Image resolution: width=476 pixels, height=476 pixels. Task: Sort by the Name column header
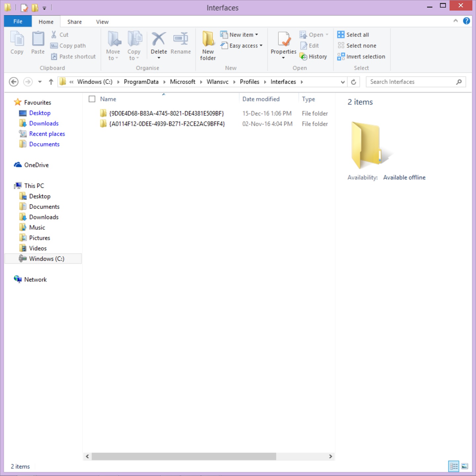(108, 99)
